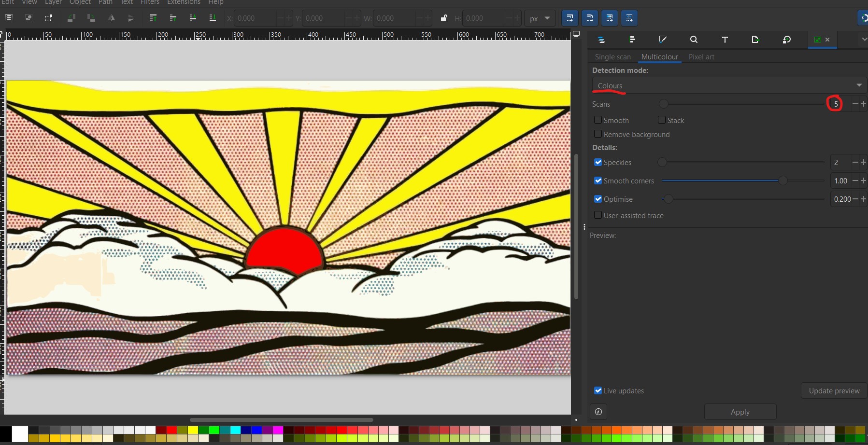
Task: Uncheck the Optimise checkbox
Action: (x=598, y=199)
